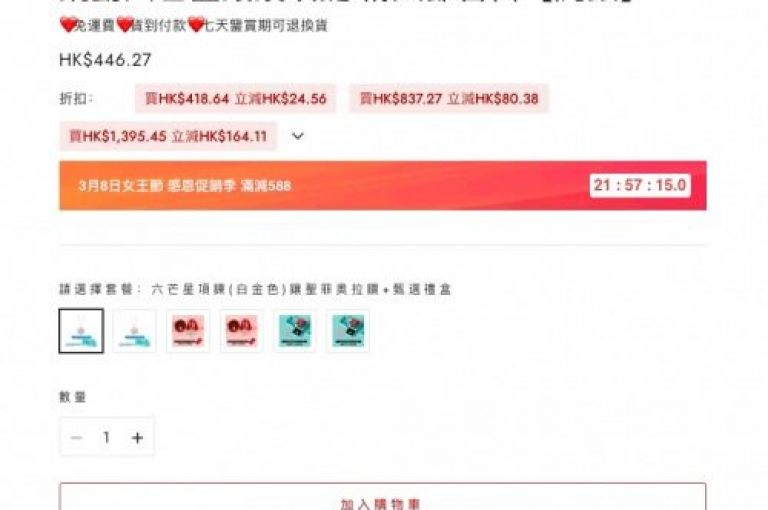Click the free shipping heart text line
Image resolution: width=768 pixels, height=510 pixels.
[193, 25]
